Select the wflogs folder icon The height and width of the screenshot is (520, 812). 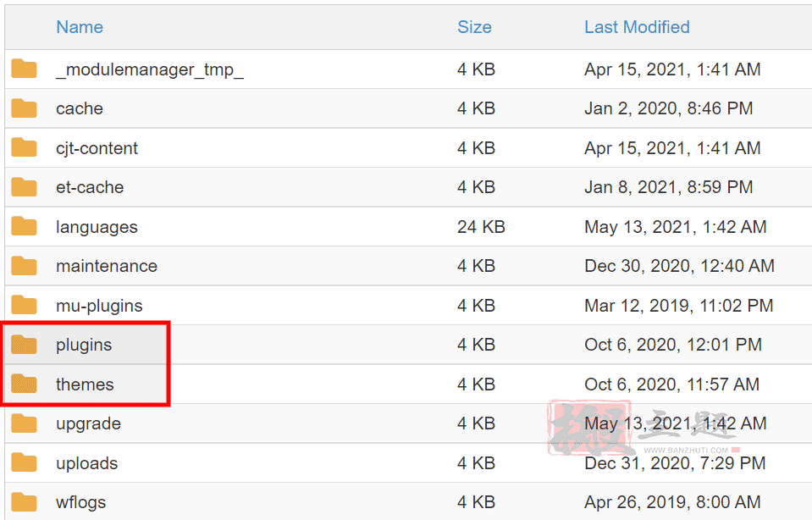coord(24,502)
